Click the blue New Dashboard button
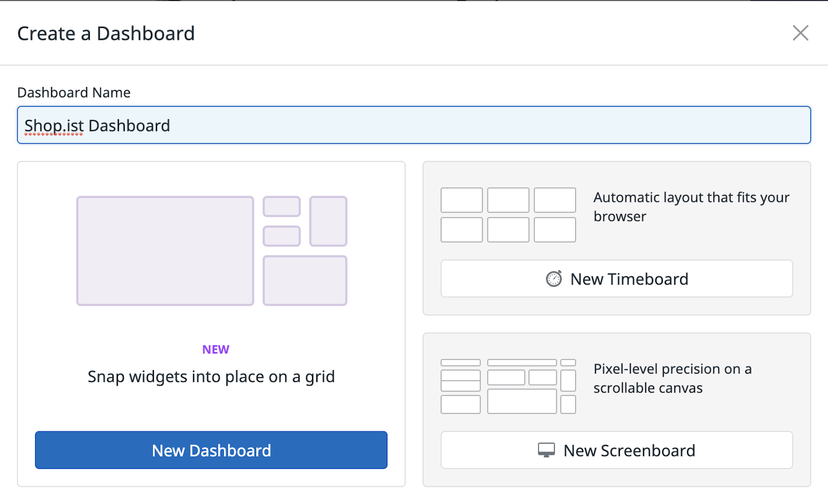 click(x=211, y=450)
